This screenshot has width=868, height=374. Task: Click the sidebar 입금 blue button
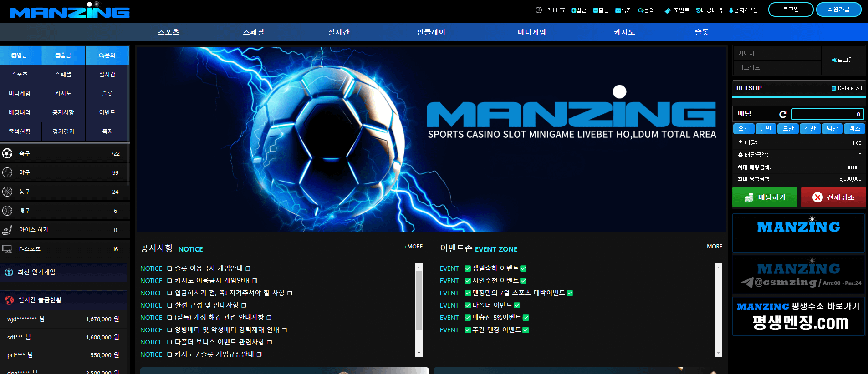pos(20,55)
